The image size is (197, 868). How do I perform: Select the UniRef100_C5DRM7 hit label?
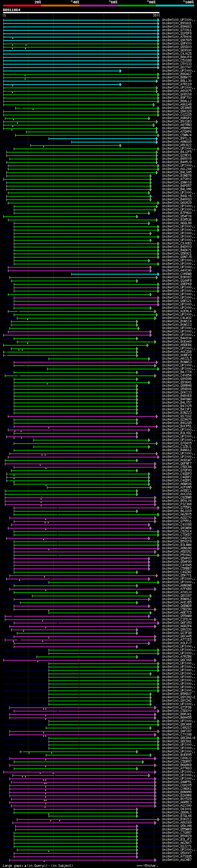pyautogui.click(x=177, y=761)
